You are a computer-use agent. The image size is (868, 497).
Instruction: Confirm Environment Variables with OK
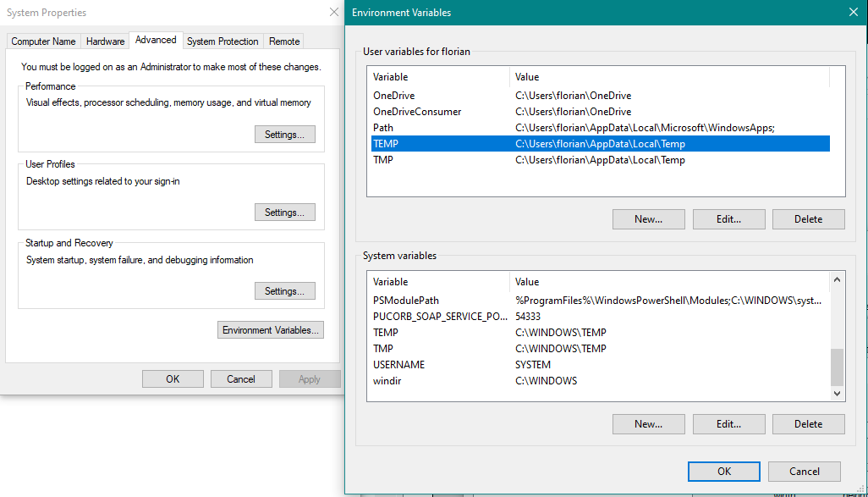click(723, 472)
